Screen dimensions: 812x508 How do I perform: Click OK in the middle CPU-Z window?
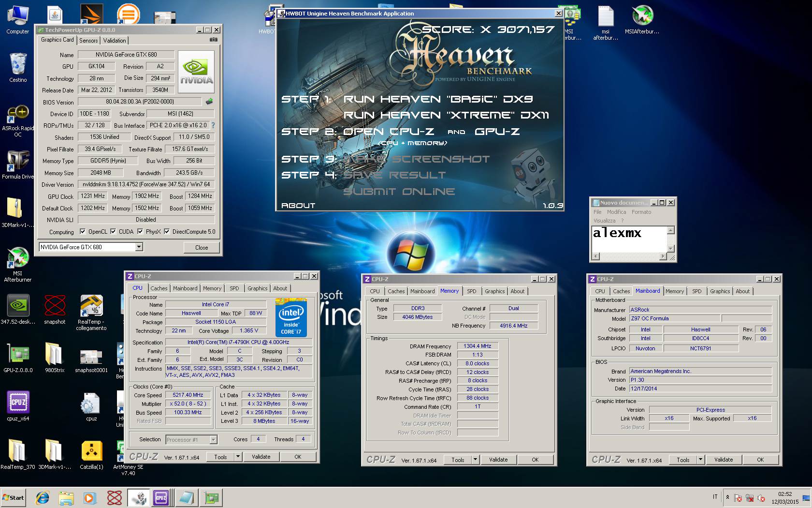tap(535, 460)
